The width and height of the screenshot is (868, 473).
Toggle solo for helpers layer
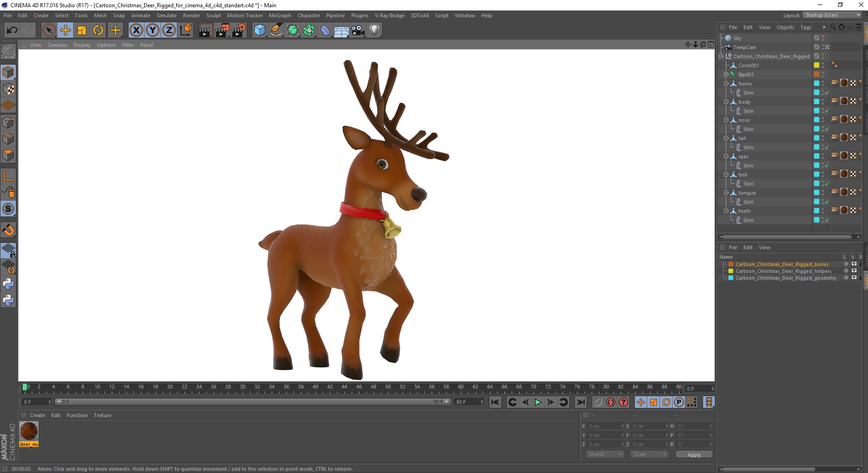(846, 271)
